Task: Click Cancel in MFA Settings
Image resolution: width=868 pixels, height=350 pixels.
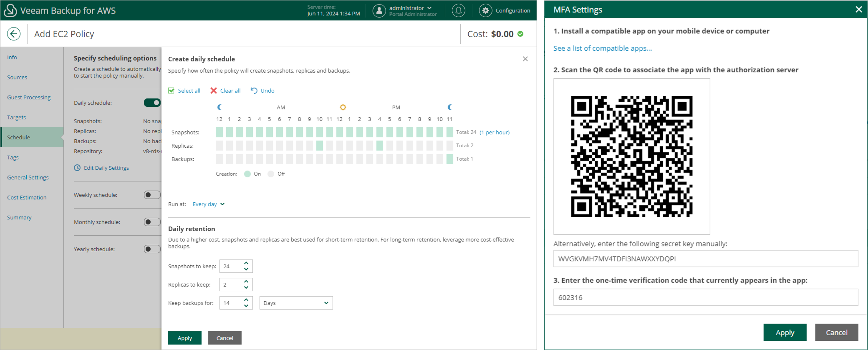Action: pos(836,332)
